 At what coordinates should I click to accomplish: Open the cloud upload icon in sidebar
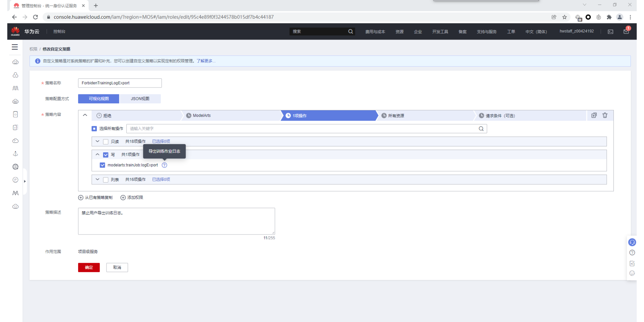pos(15,206)
